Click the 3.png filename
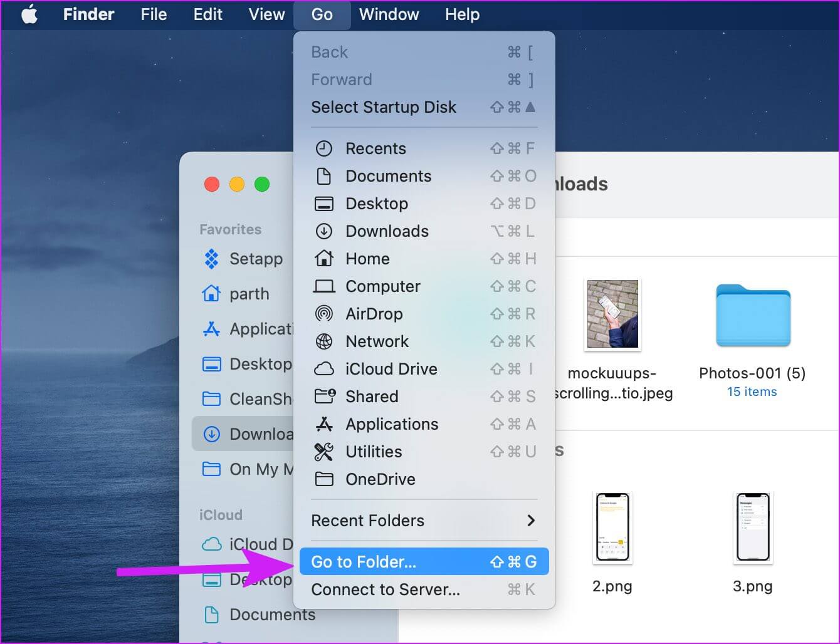 753,586
